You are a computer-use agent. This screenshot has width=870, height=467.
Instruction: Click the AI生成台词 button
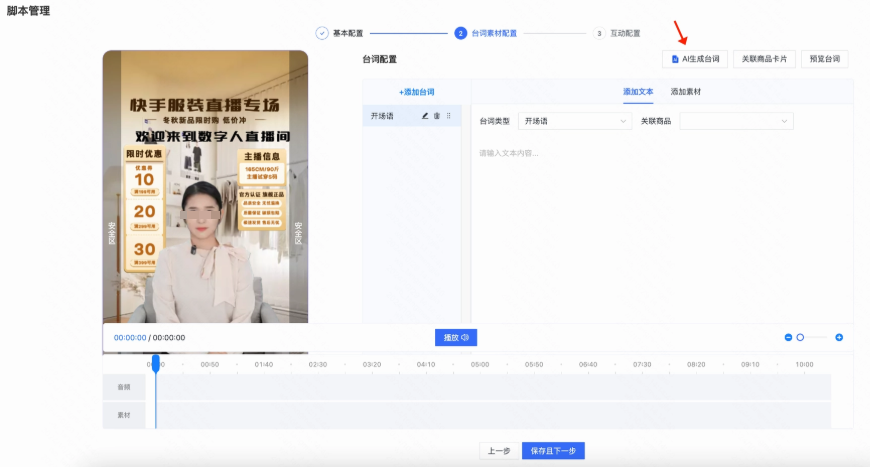[x=695, y=59]
